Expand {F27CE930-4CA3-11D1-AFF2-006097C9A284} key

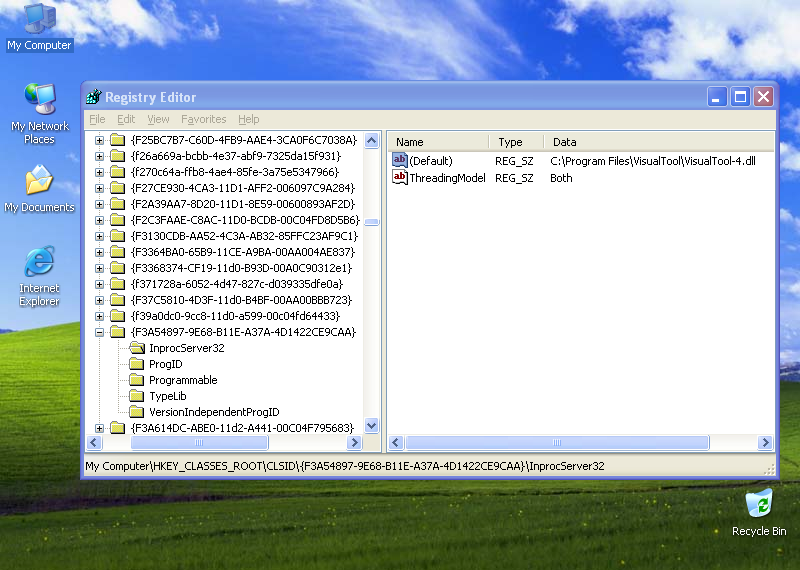(99, 188)
